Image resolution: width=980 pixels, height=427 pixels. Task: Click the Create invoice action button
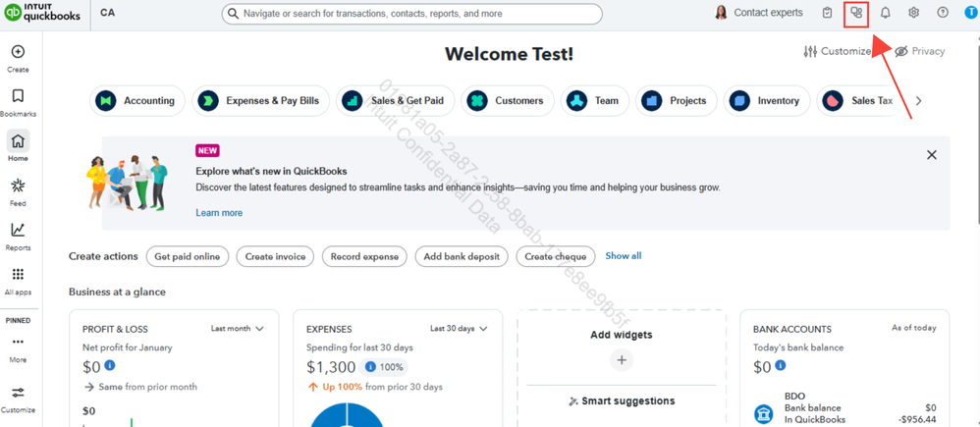(x=275, y=256)
